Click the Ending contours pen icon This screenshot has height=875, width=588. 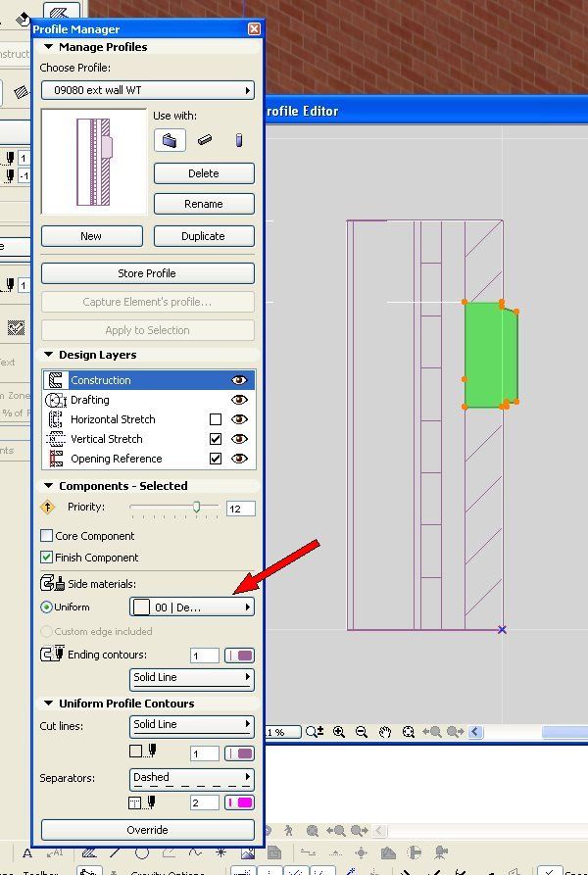pyautogui.click(x=53, y=655)
